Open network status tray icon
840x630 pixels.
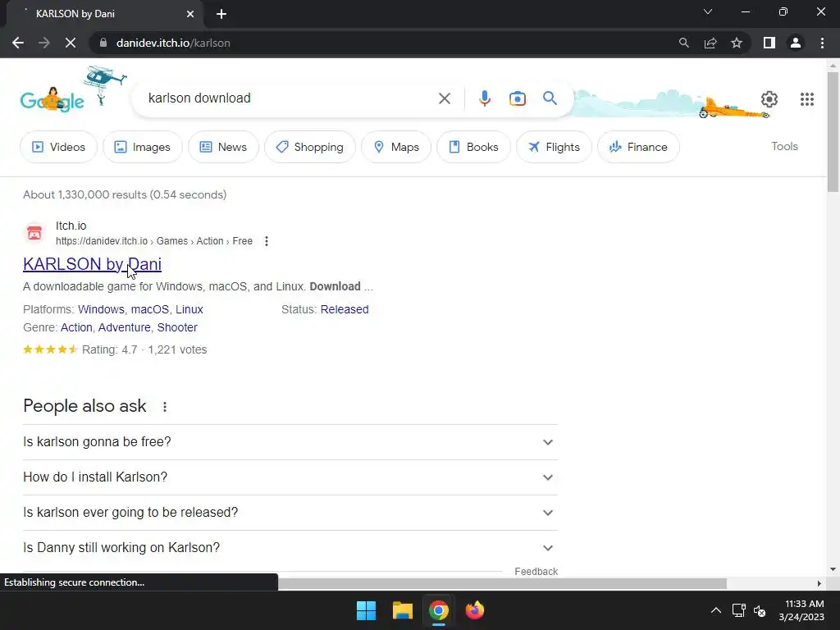pos(739,610)
